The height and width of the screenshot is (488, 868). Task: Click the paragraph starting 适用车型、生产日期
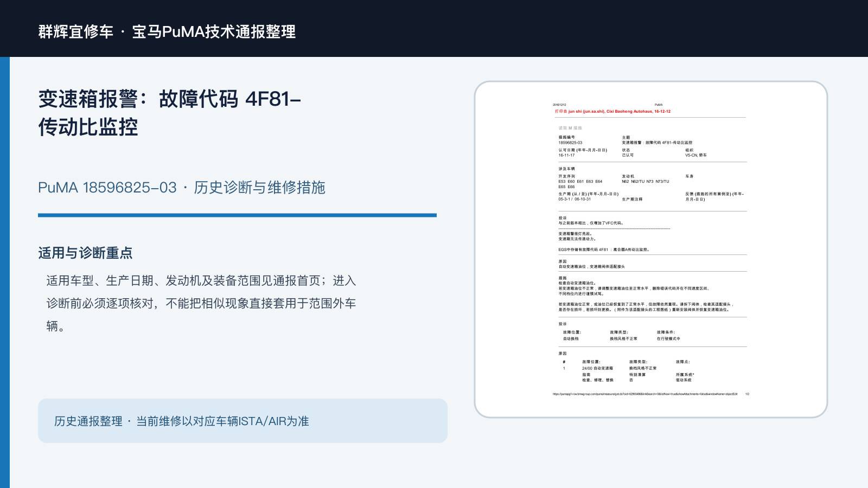(201, 303)
